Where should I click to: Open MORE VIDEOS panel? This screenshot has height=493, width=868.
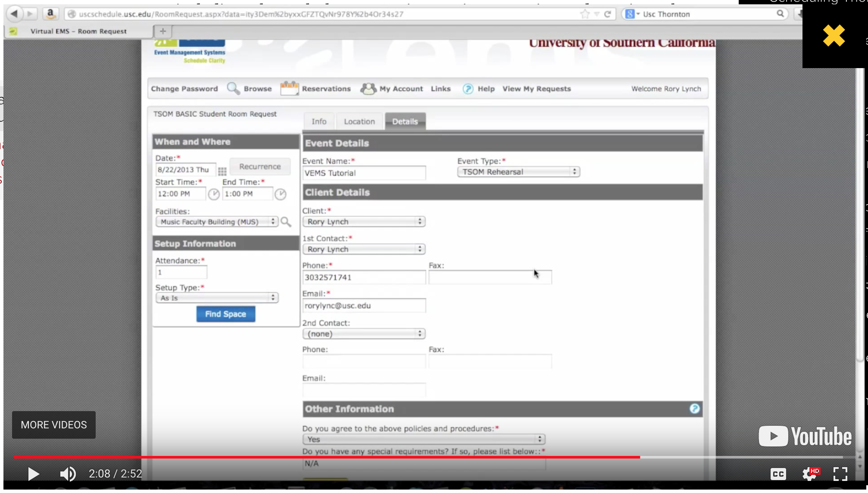54,425
